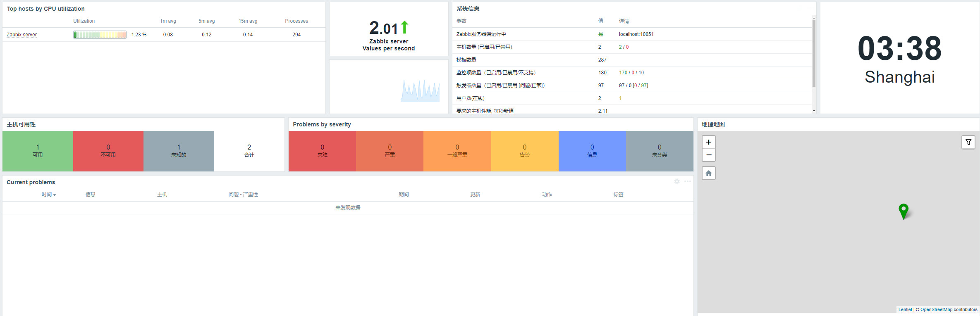Click the Problems by severity title
Screen dimensions: 980x316
[x=322, y=124]
